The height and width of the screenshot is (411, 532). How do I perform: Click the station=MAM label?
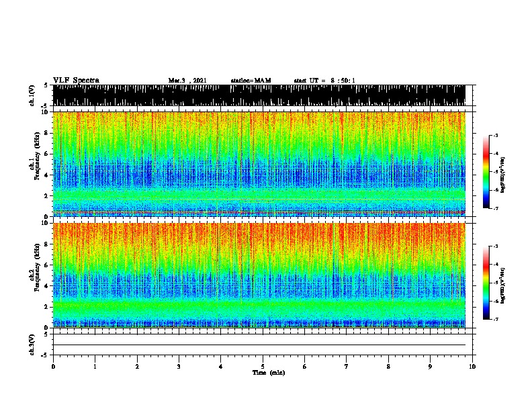tap(251, 81)
